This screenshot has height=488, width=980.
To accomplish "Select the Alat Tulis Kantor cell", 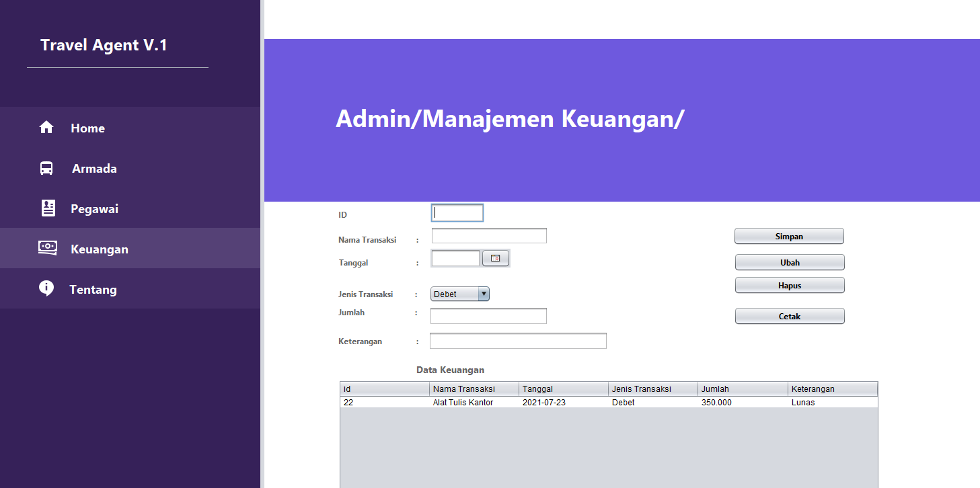I will 474,402.
